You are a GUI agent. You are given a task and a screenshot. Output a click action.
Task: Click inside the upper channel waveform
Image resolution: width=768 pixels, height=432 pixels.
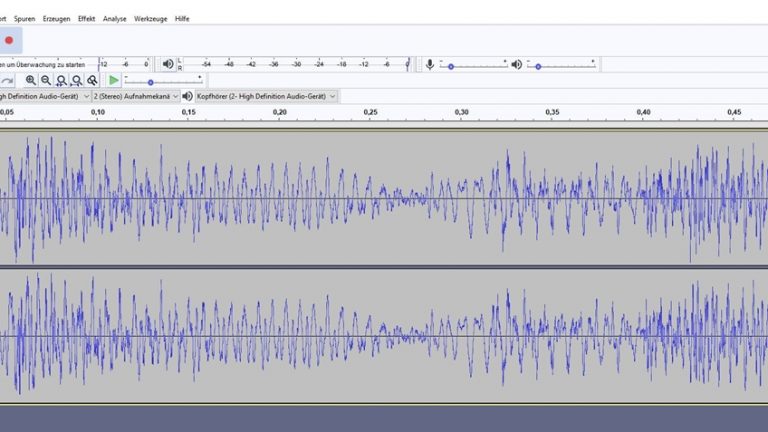384,198
